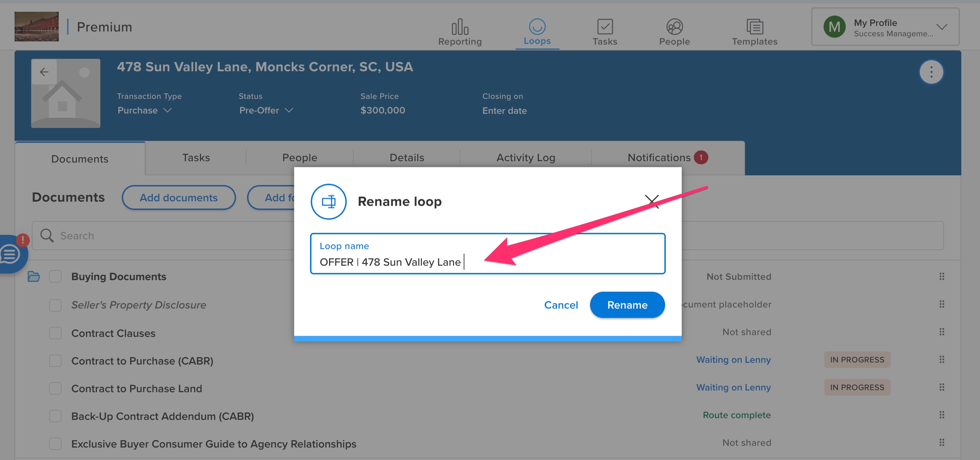
Task: Click Cancel in Rename loop dialog
Action: point(561,305)
